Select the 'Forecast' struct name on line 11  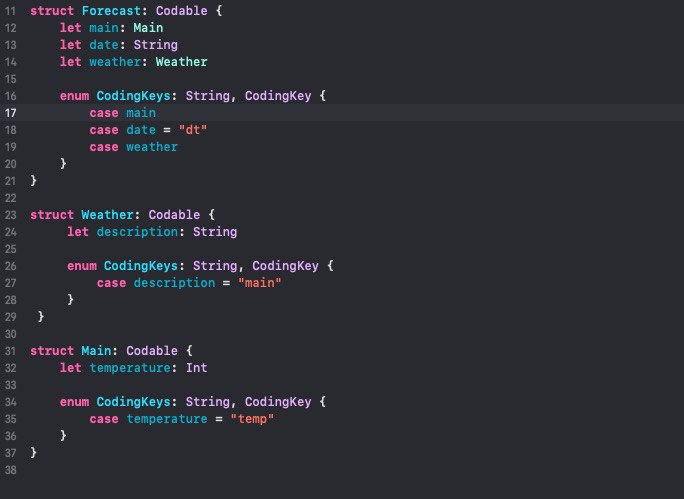tap(111, 11)
